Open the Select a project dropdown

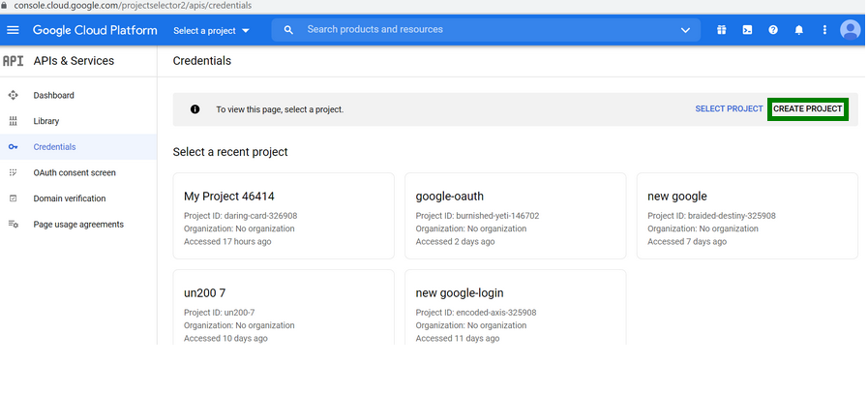point(212,30)
